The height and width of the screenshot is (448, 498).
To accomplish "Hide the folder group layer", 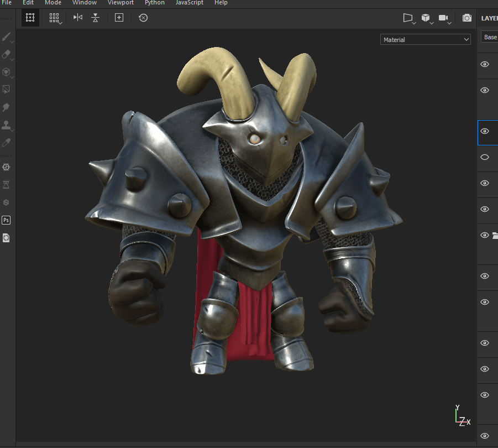I will pyautogui.click(x=485, y=235).
